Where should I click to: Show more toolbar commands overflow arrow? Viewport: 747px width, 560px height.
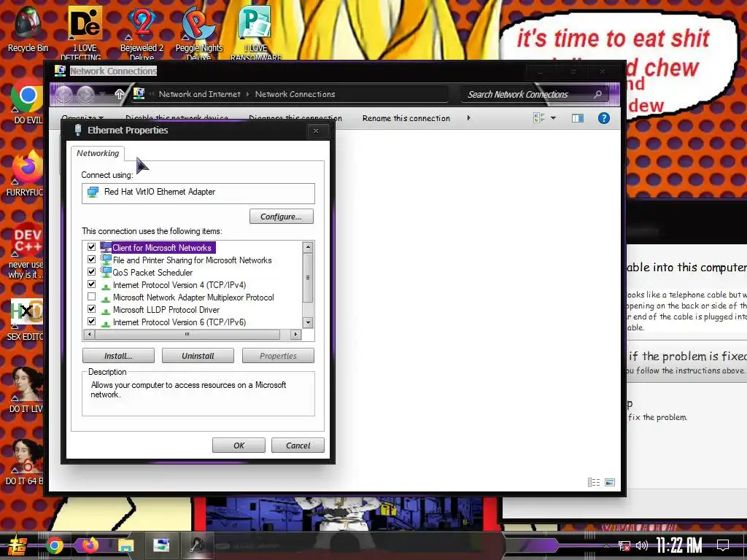(x=469, y=117)
